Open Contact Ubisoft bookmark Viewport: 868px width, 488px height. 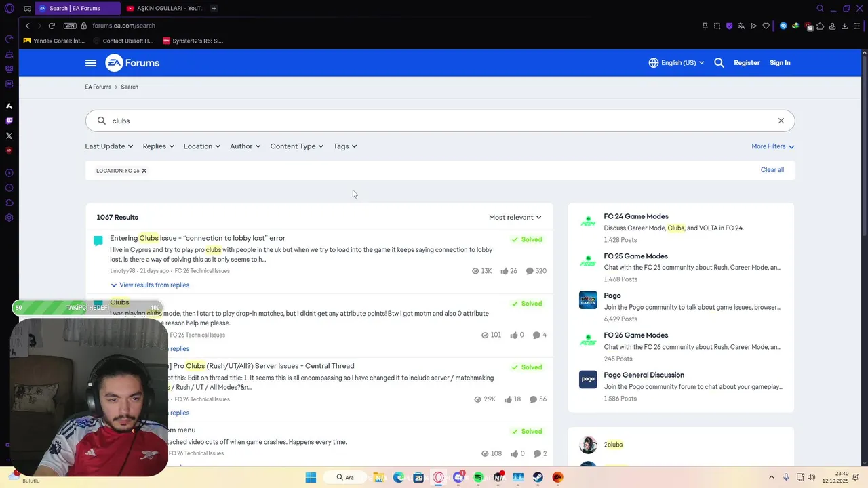(x=123, y=41)
